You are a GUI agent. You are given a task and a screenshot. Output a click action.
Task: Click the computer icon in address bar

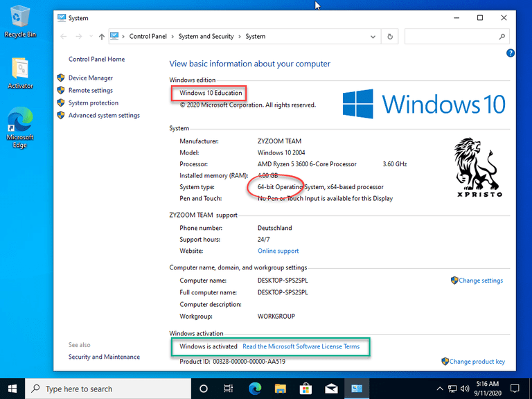[114, 36]
